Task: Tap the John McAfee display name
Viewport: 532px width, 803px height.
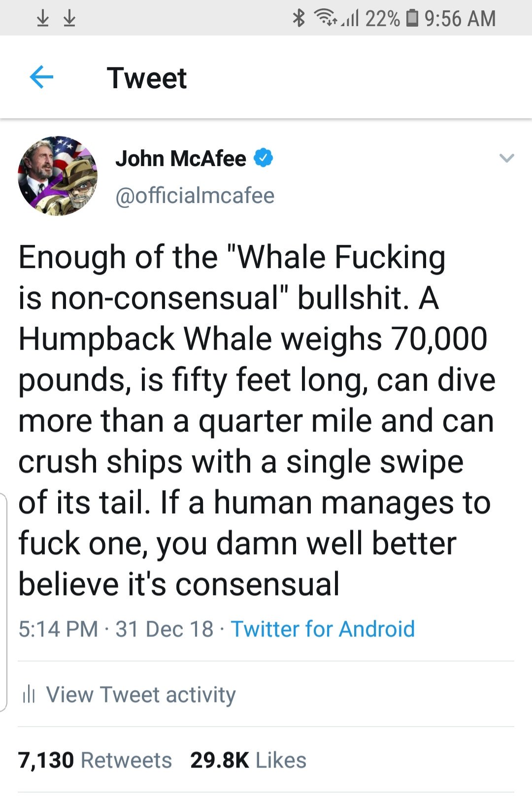Action: 181,159
